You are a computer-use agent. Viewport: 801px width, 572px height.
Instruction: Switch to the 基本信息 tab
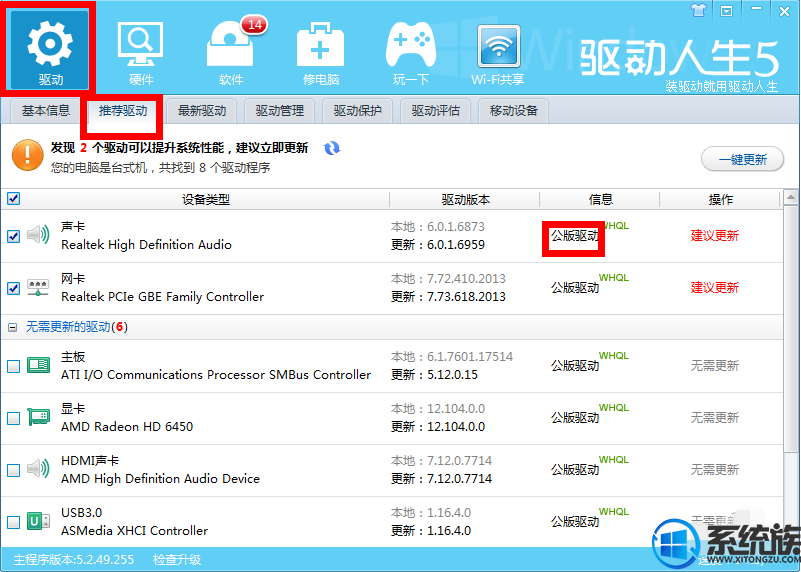45,111
